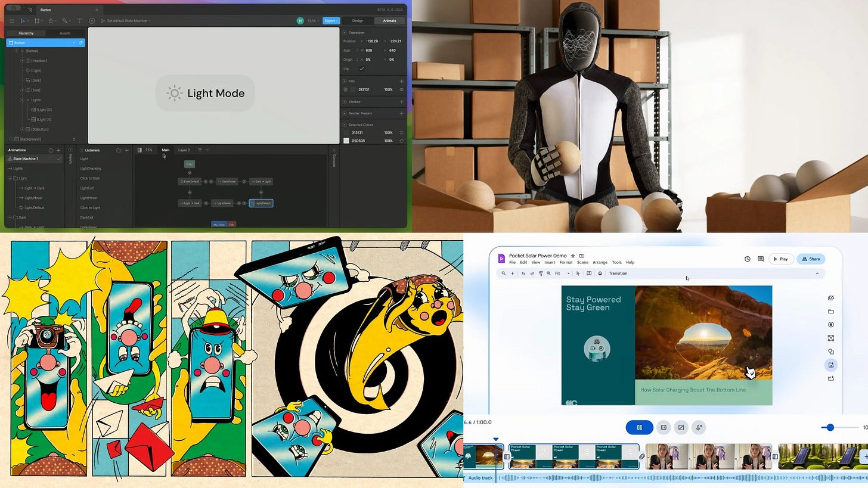The image size is (868, 488).
Task: Choose the Artboard tool in Rive toolbar
Action: click(37, 21)
